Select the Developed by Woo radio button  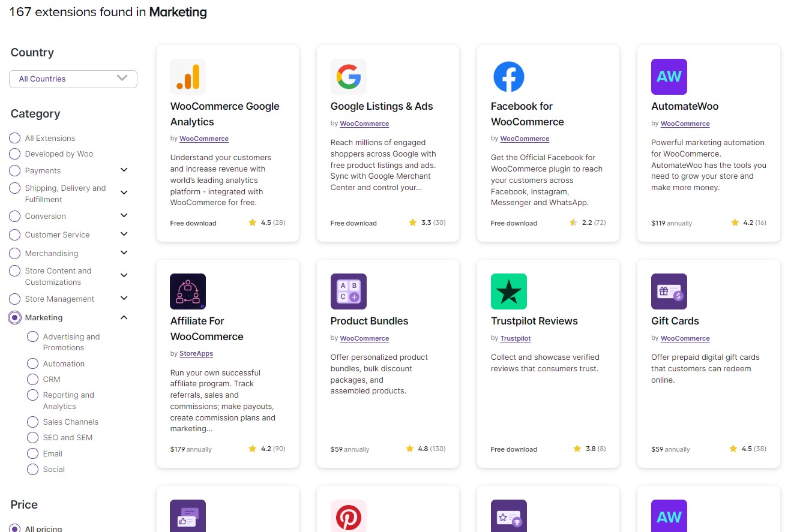[15, 154]
